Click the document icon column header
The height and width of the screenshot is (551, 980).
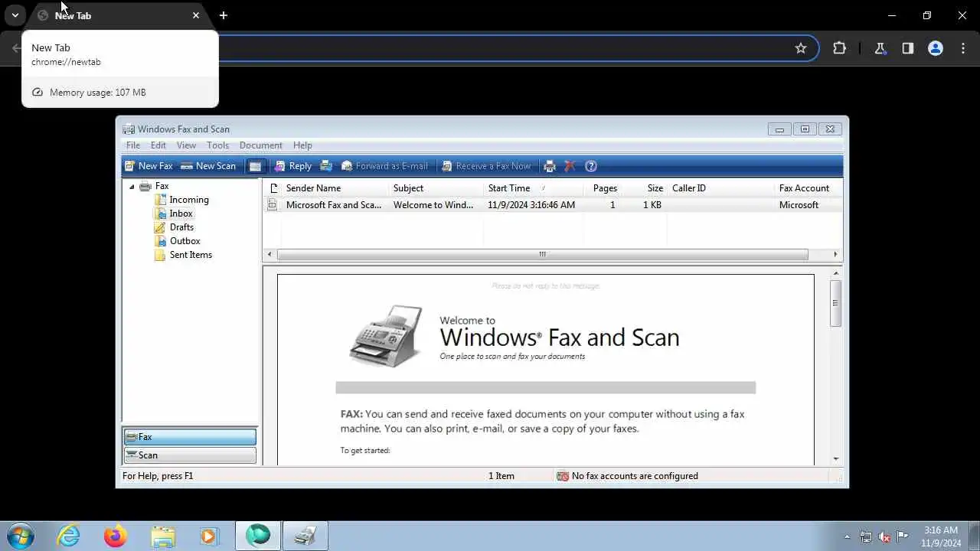[x=273, y=188]
